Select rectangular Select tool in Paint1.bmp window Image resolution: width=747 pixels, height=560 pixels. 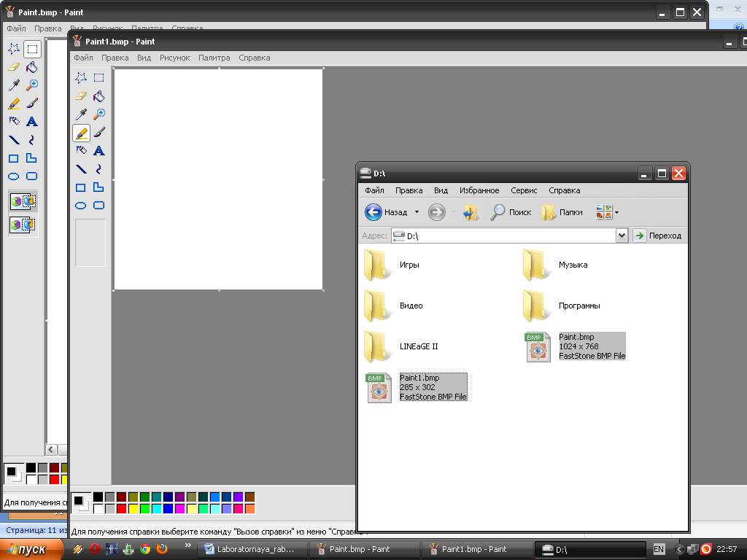coord(98,77)
